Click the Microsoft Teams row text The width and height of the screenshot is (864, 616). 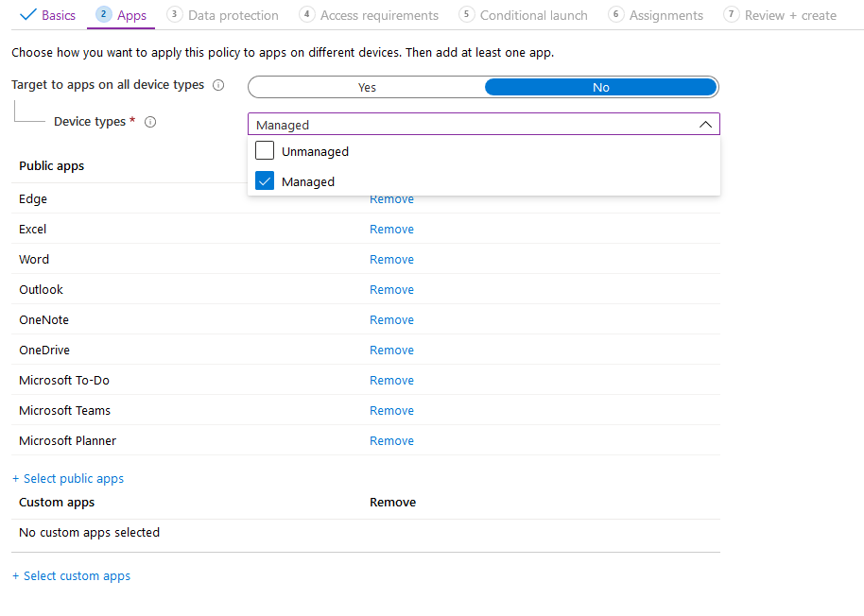point(64,411)
